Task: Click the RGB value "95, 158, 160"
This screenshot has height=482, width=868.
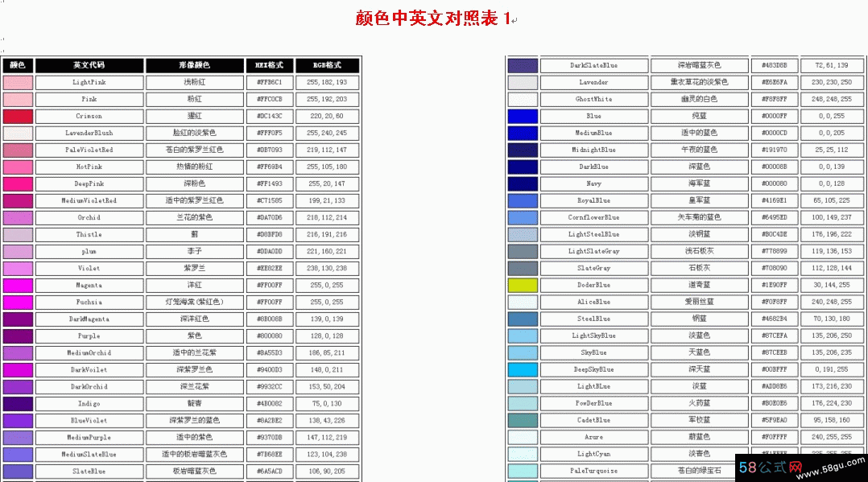Action: point(832,420)
